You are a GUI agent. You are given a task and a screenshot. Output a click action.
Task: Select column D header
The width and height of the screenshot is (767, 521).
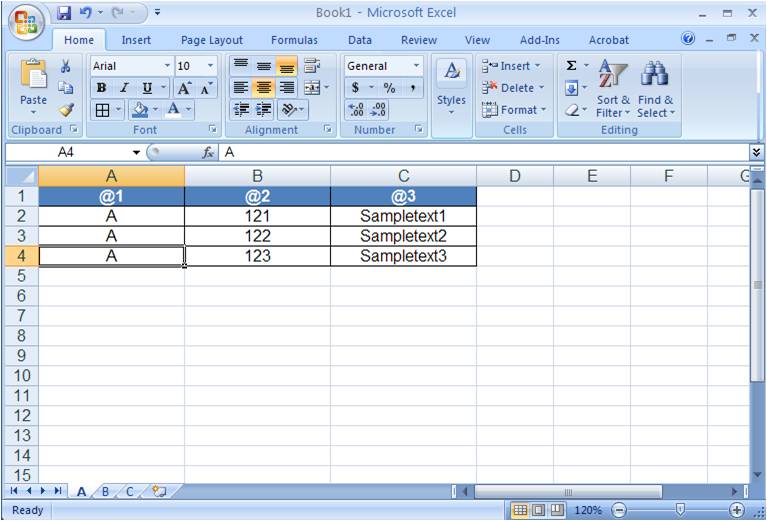(515, 176)
